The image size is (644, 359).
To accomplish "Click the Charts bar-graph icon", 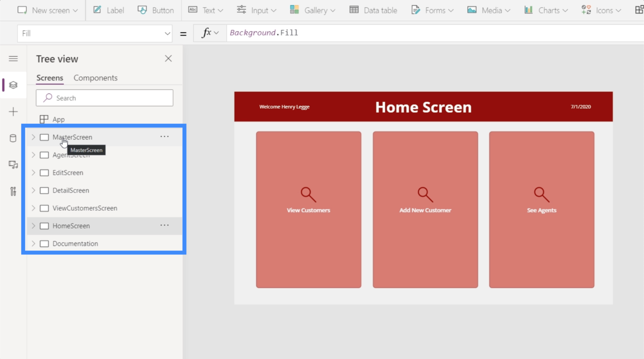I will point(529,10).
